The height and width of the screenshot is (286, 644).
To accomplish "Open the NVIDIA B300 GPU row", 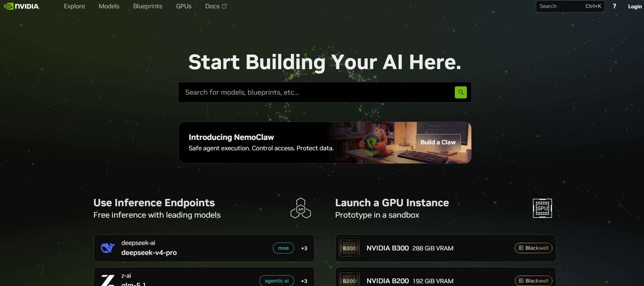I will click(446, 248).
